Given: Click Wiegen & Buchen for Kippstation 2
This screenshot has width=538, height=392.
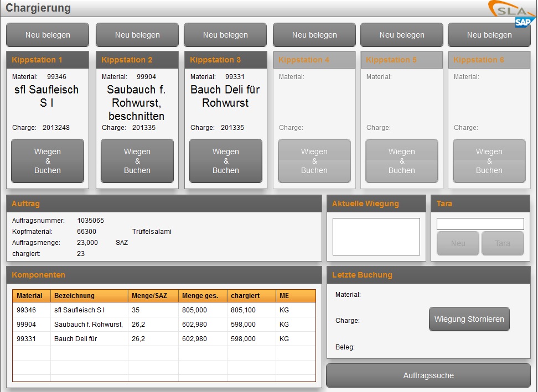Looking at the screenshot, I should pyautogui.click(x=137, y=161).
